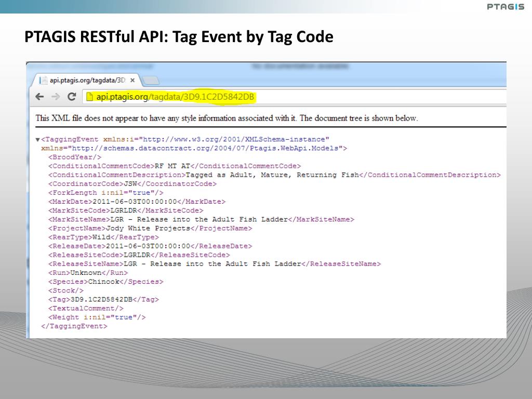This screenshot has width=532, height=399.
Task: Focus the address bar with api.ptagis.org URL
Action: coord(294,97)
